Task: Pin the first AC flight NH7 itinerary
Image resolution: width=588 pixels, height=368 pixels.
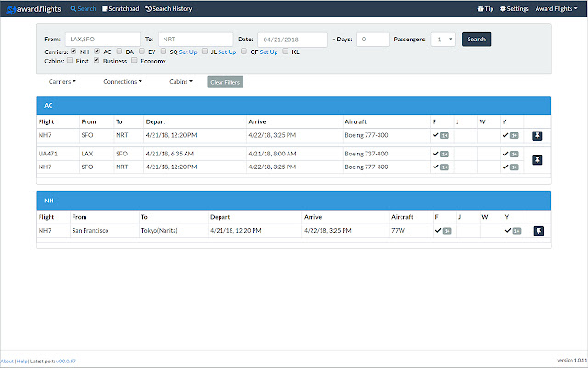Action: pyautogui.click(x=537, y=135)
